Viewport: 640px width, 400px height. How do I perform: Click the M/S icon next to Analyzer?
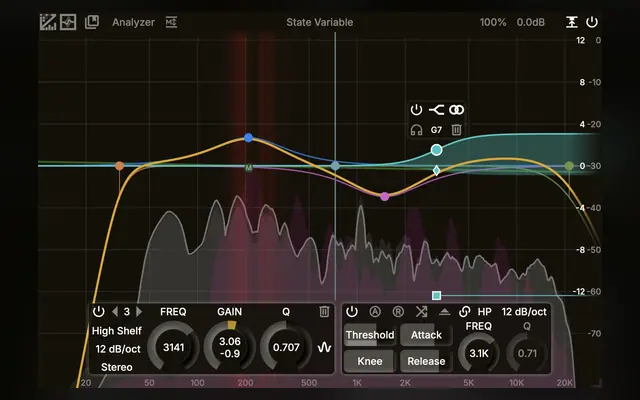(171, 22)
